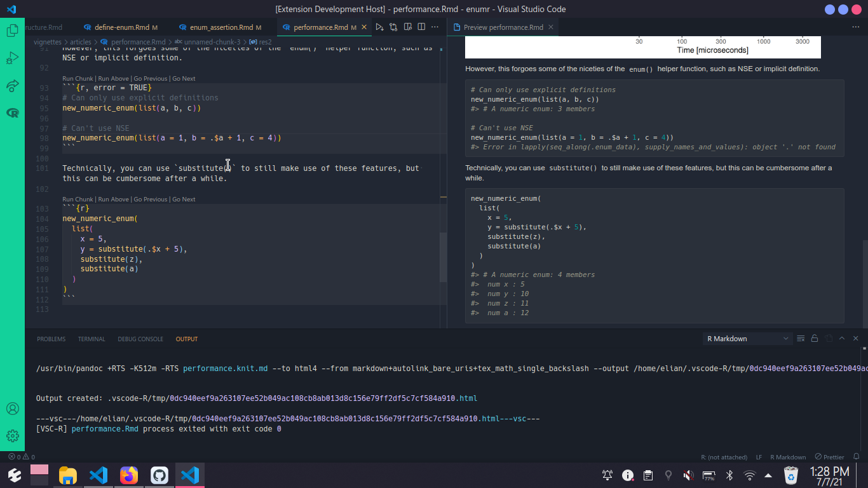Open the editor More Actions ellipsis
The height and width of the screenshot is (488, 868).
point(435,27)
